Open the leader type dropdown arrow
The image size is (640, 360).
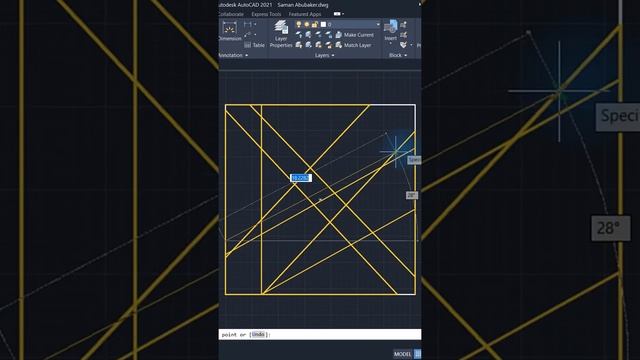255,35
